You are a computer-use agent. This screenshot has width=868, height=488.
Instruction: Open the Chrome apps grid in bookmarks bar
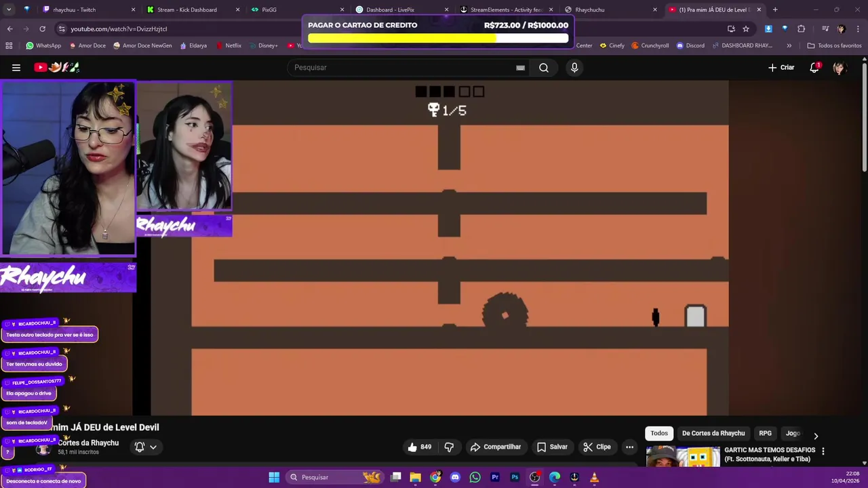click(9, 45)
